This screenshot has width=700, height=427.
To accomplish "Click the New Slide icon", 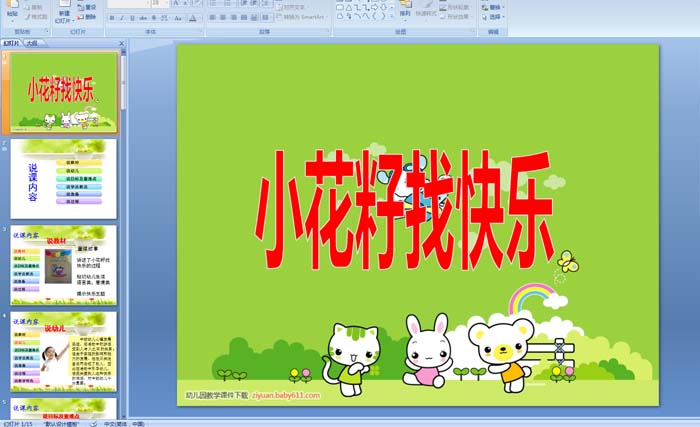I will click(x=65, y=4).
